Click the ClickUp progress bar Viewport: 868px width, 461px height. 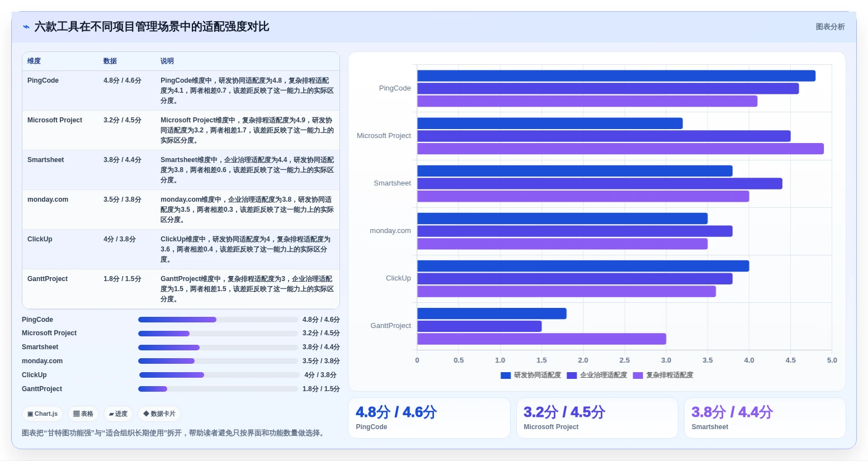(219, 375)
